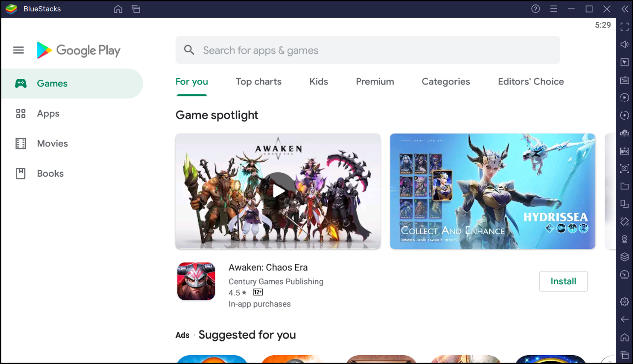
Task: Click the Search for apps & games field
Action: point(368,50)
